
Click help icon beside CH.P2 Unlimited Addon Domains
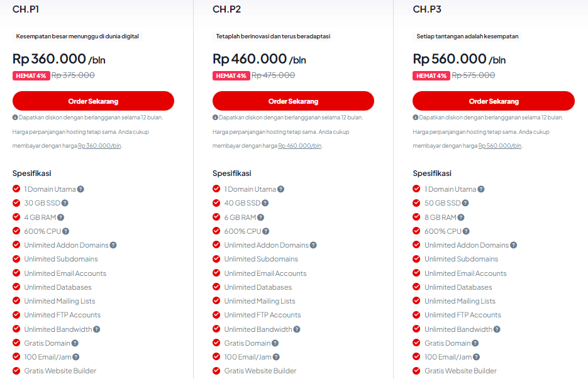tap(313, 245)
